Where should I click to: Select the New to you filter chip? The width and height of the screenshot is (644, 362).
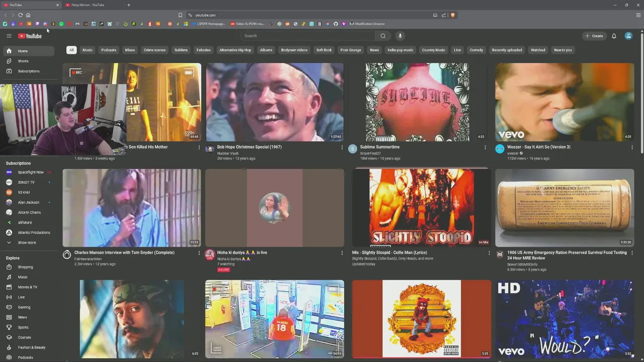563,50
